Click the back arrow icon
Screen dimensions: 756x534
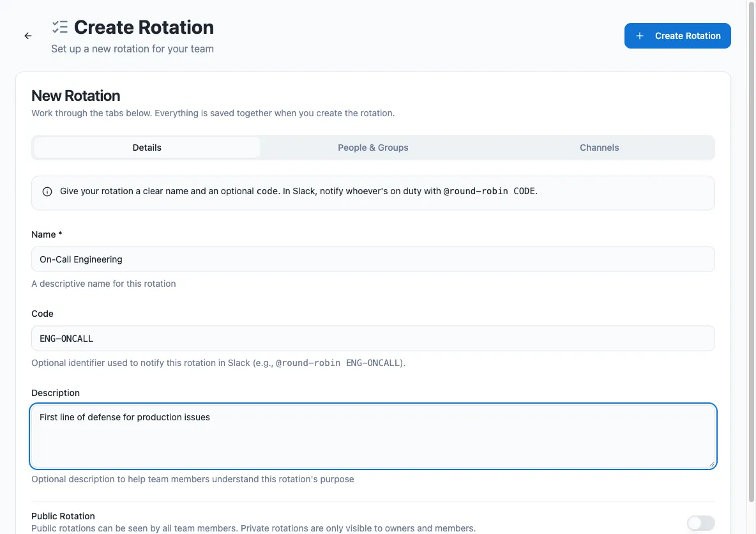(28, 36)
